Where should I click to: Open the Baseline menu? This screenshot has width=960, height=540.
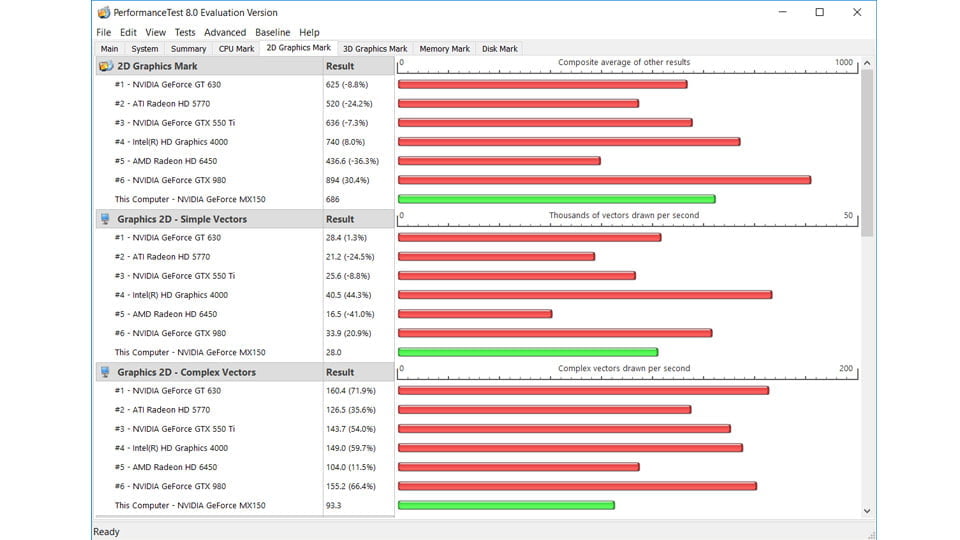[x=272, y=32]
